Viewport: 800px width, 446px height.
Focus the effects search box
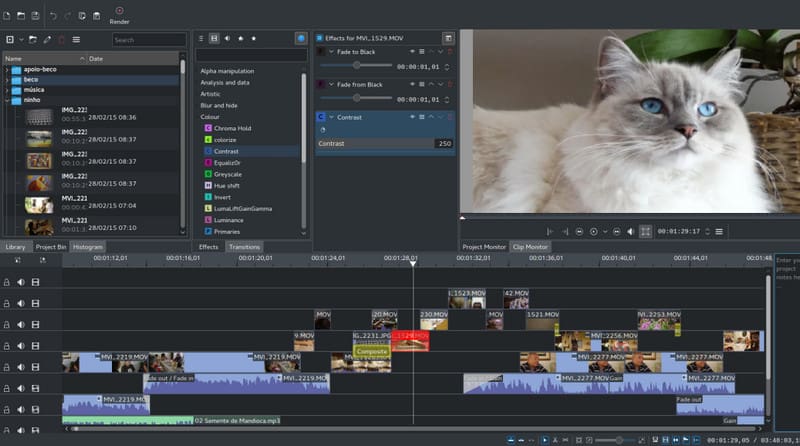(x=252, y=55)
